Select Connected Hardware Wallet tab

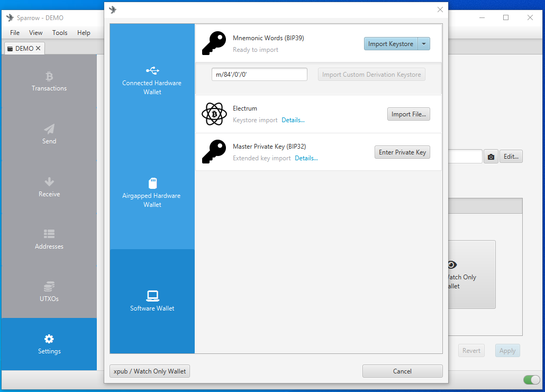[152, 80]
